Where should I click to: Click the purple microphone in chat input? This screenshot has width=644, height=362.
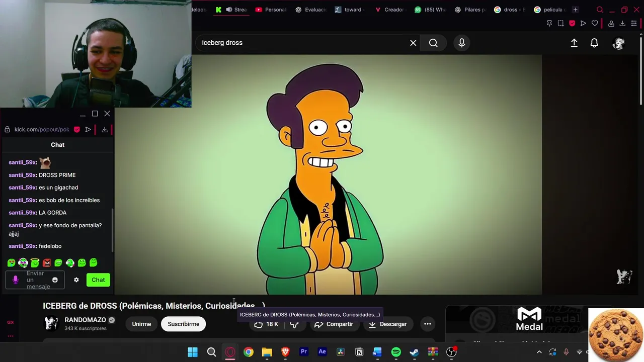click(x=15, y=280)
